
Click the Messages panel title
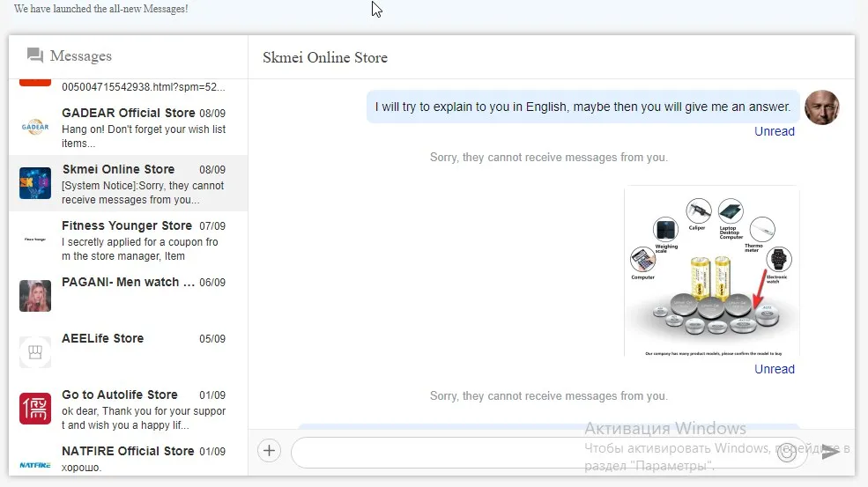[81, 55]
